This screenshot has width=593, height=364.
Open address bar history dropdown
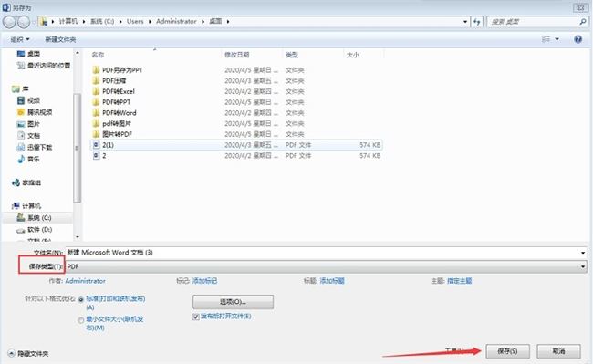tap(465, 22)
